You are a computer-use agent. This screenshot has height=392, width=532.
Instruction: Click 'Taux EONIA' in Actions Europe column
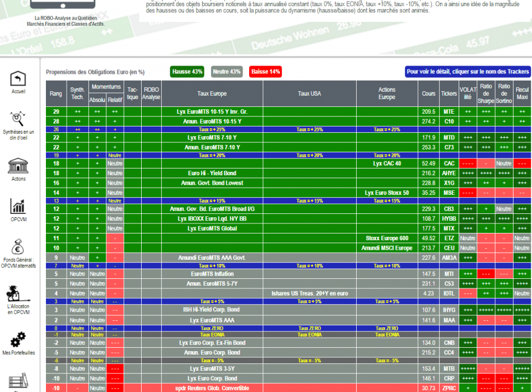(387, 335)
